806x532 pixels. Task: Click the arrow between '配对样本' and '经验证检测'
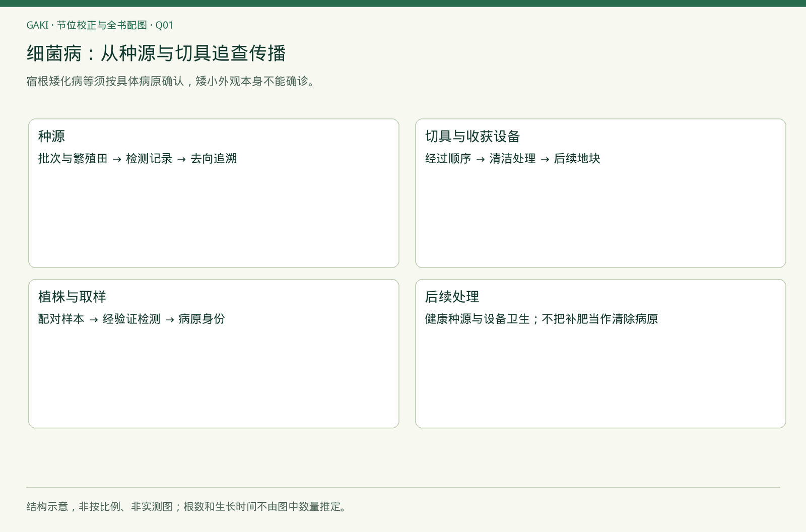pyautogui.click(x=94, y=320)
